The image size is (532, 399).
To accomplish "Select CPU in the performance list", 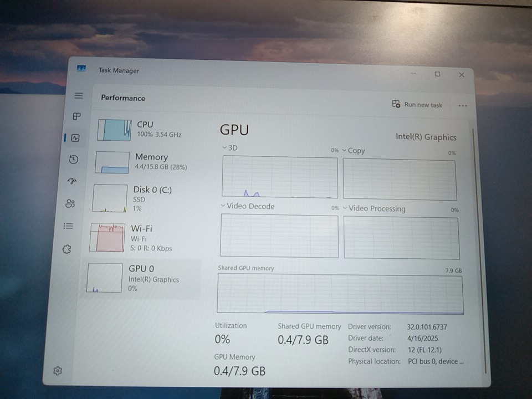I will pyautogui.click(x=146, y=129).
